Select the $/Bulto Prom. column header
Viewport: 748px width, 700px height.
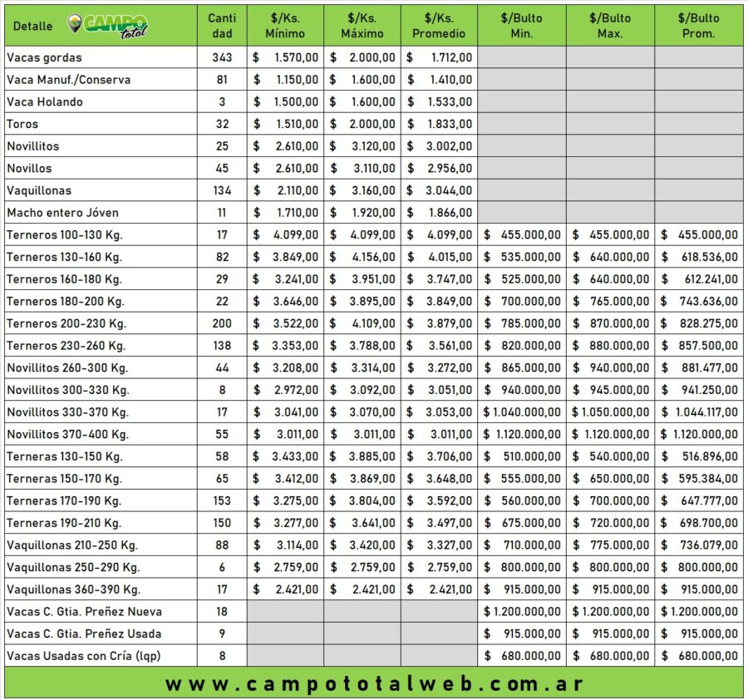698,26
